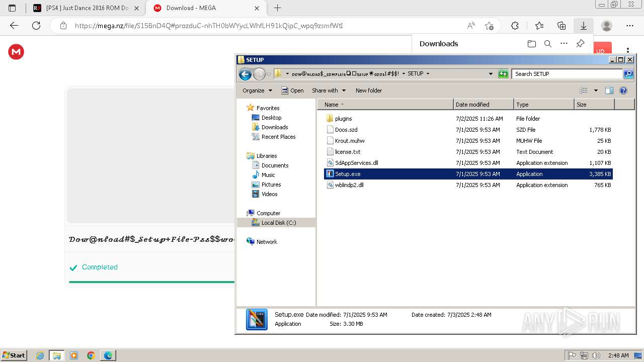Click the MEGA logo
644x362 pixels.
(16, 51)
